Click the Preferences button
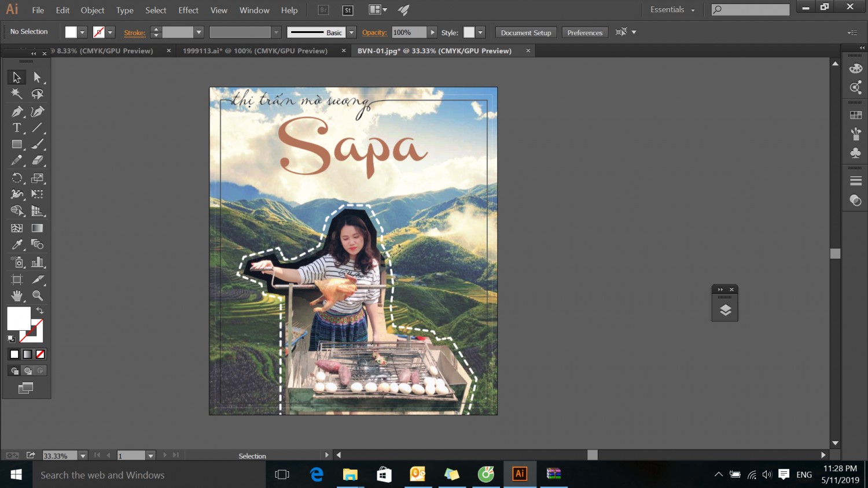 (585, 32)
